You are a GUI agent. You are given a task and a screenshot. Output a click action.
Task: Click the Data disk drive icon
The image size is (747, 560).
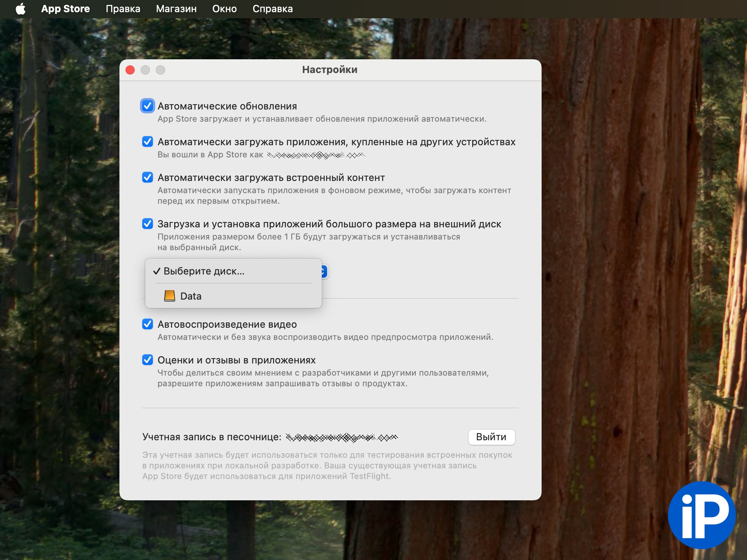pos(169,296)
